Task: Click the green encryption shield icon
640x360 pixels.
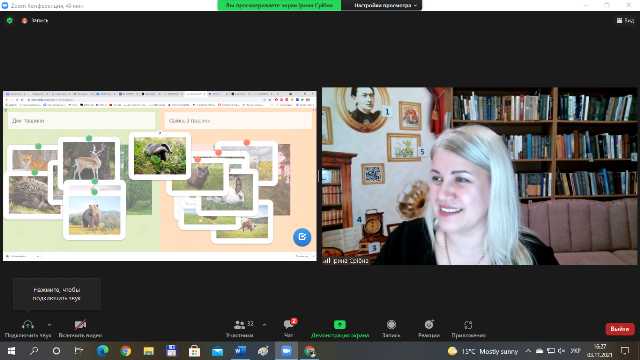Action: click(x=10, y=20)
